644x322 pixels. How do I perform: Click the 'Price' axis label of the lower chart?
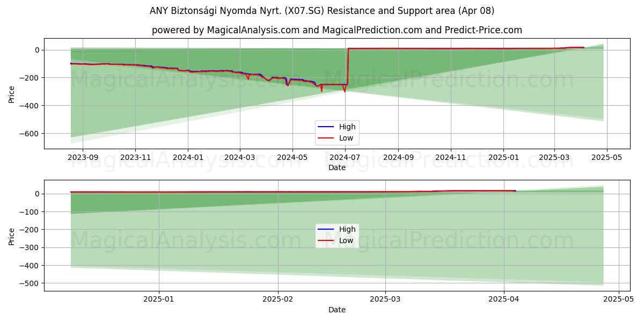[x=12, y=236]
